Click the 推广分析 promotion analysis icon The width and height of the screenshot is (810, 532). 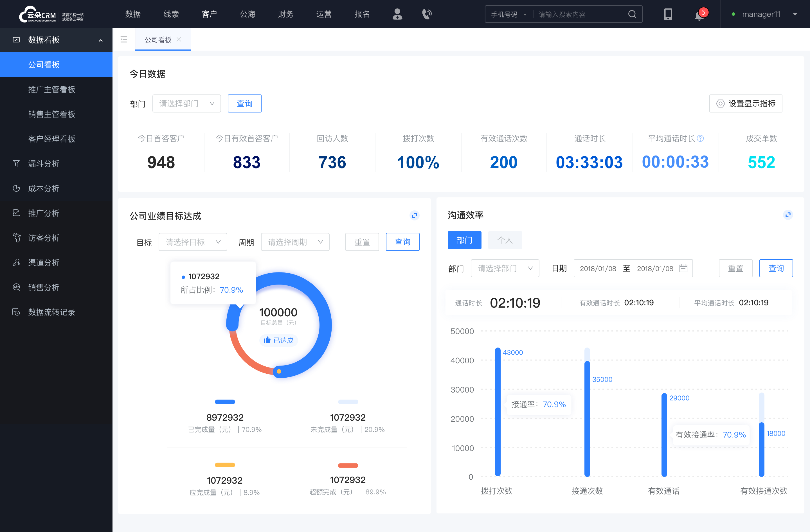click(16, 213)
